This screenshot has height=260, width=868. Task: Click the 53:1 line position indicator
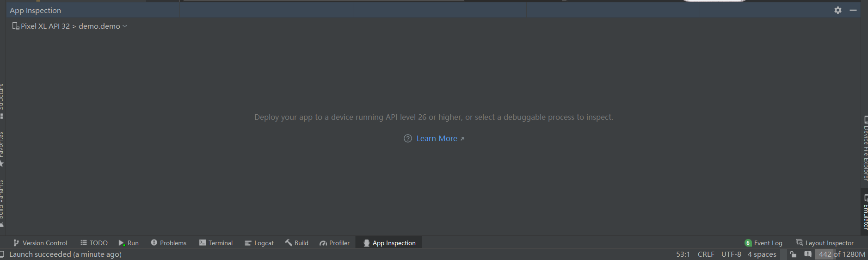point(683,254)
